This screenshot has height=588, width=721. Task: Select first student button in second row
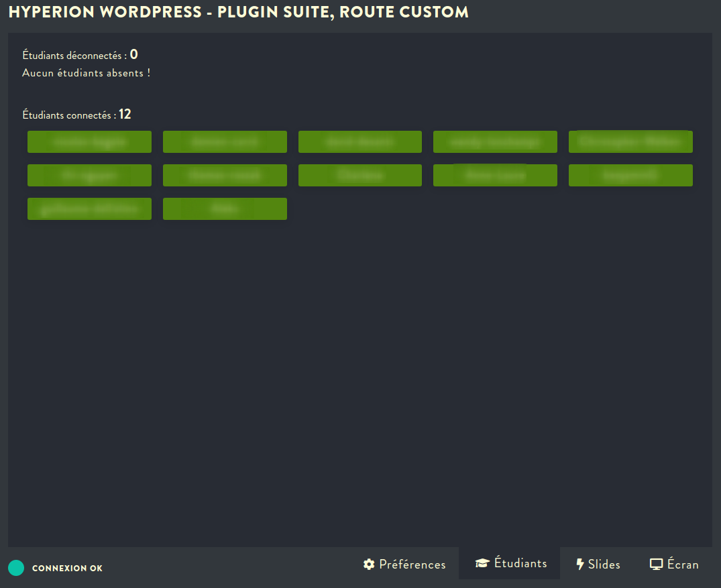(x=89, y=175)
